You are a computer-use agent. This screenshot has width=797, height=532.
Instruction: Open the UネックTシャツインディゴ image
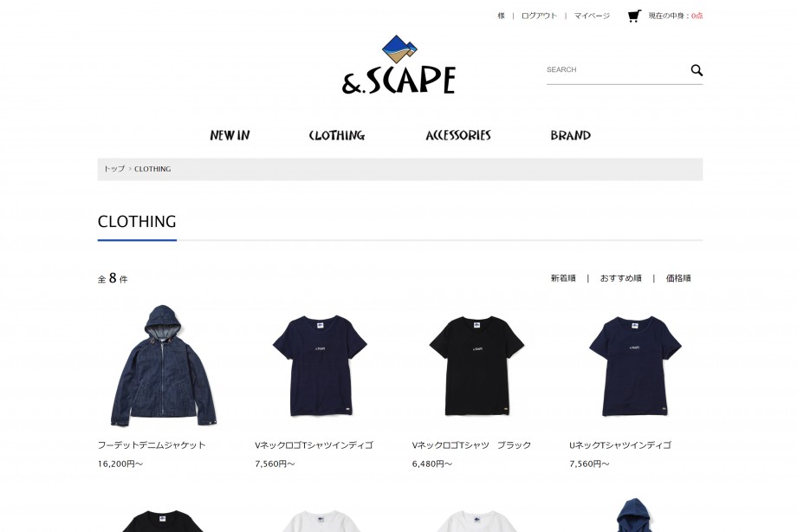point(635,366)
